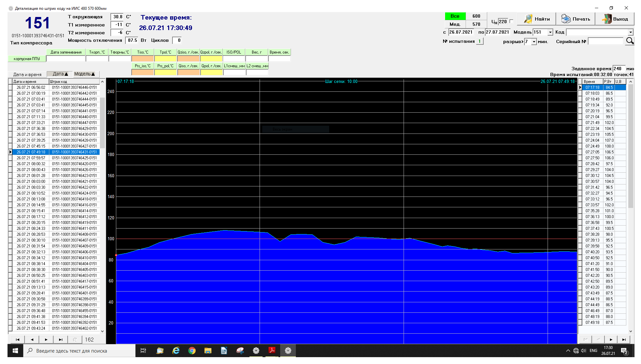The width and height of the screenshot is (641, 364).
Task: Click the refresh icon beside record count
Action: click(x=75, y=340)
